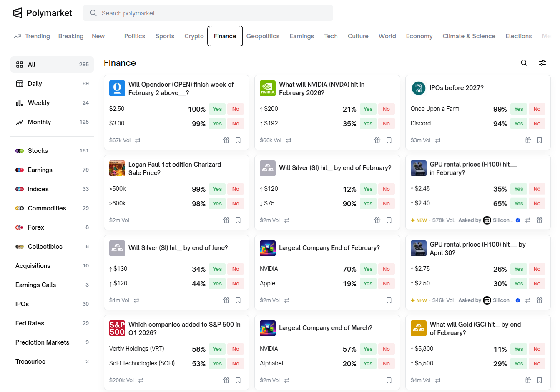Image resolution: width=560 pixels, height=392 pixels.
Task: Open the Earnings tab in top navigation
Action: (301, 36)
